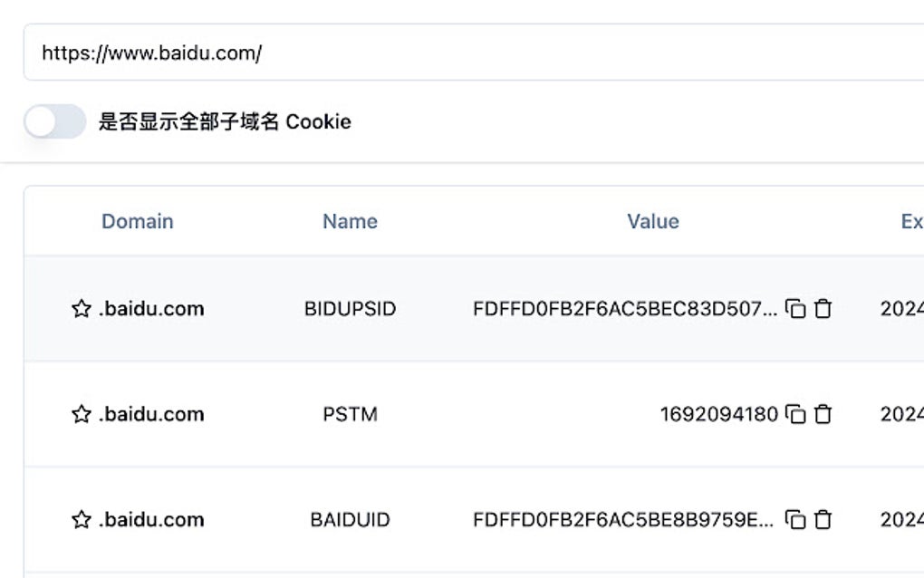Star the PSTM cookie row

click(x=81, y=415)
